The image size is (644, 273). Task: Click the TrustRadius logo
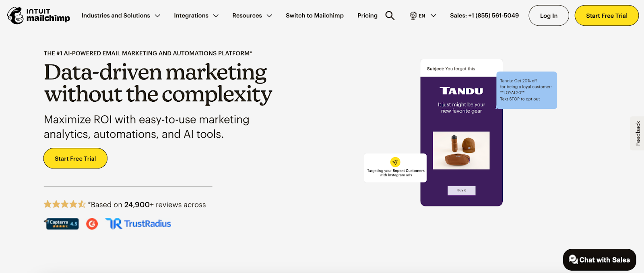138,224
